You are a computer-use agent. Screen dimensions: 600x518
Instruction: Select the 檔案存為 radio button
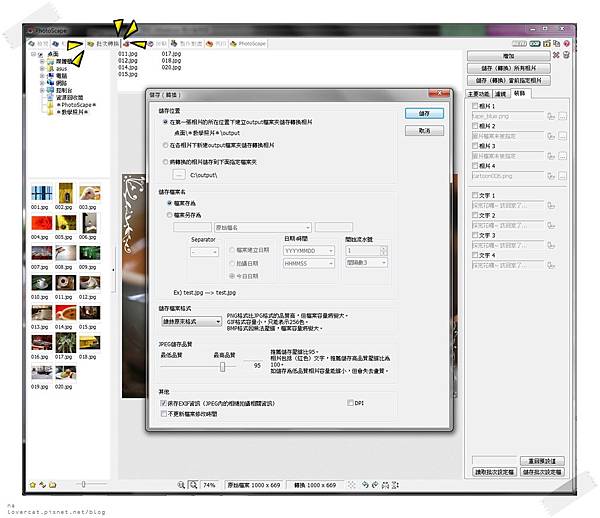click(x=169, y=203)
